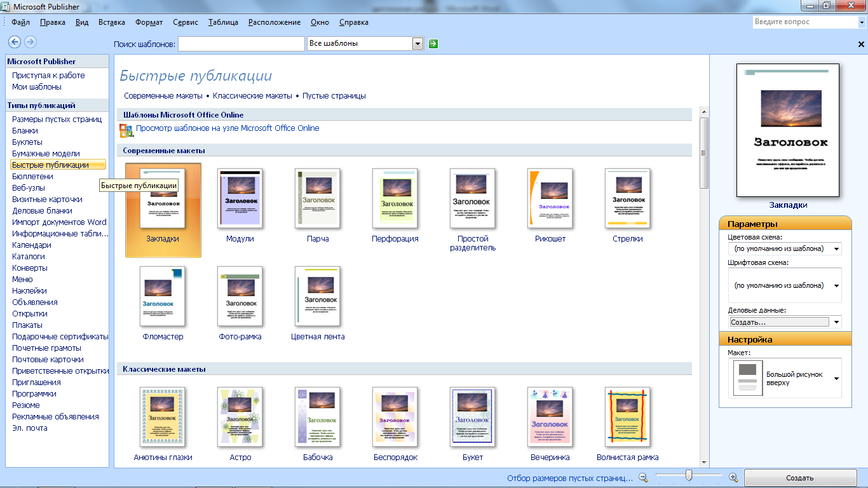The height and width of the screenshot is (488, 868).
Task: Jump to Классические макеты section link
Action: point(252,96)
